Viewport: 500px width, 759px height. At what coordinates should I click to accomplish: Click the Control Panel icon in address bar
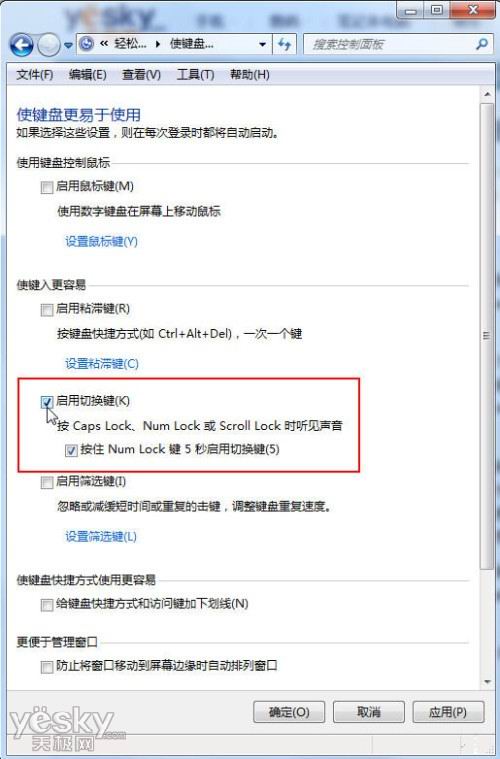[87, 45]
